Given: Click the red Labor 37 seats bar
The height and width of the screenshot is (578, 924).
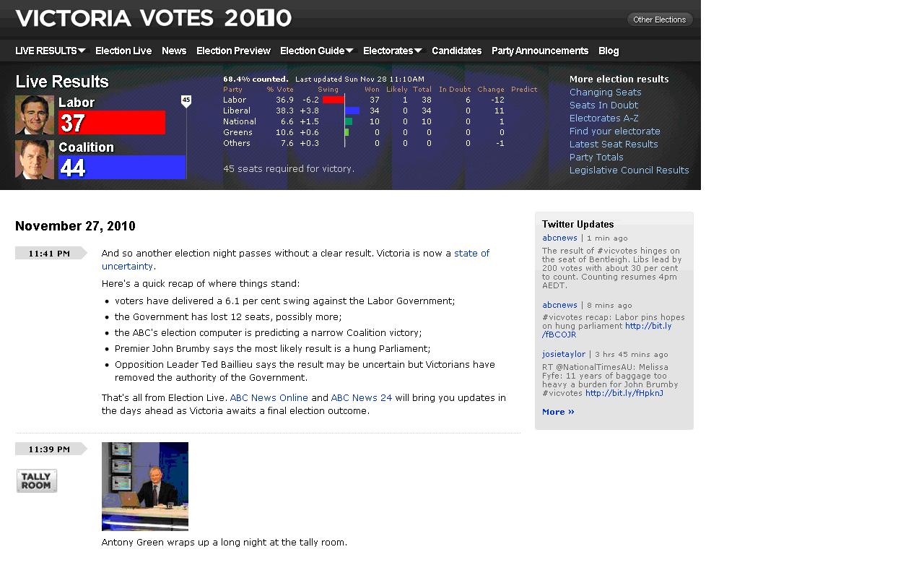Looking at the screenshot, I should point(112,123).
